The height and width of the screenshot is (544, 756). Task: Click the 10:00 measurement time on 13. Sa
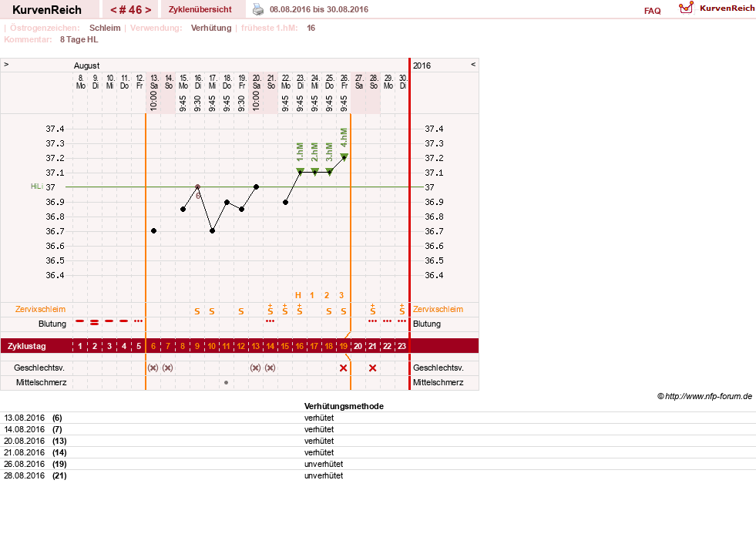click(154, 101)
